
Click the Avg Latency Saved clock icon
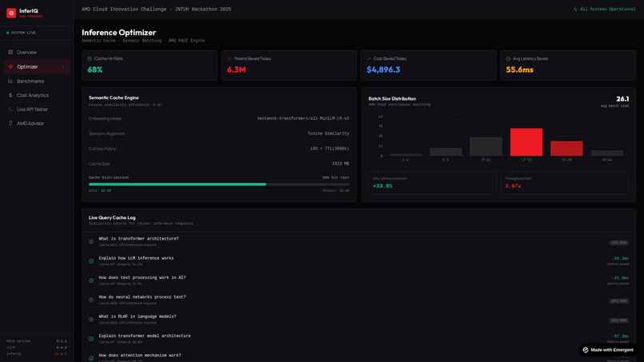(x=508, y=59)
